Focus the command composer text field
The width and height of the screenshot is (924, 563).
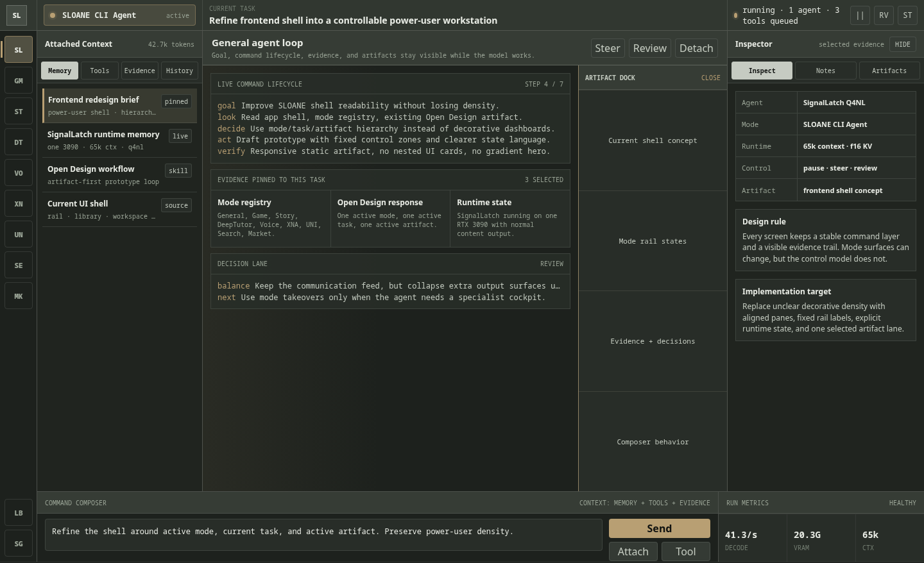coord(323,535)
